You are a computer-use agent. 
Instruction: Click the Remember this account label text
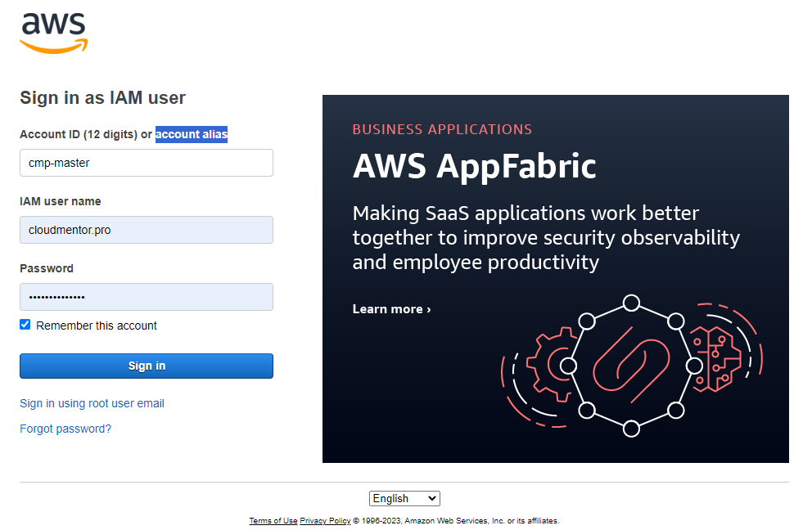tap(97, 326)
